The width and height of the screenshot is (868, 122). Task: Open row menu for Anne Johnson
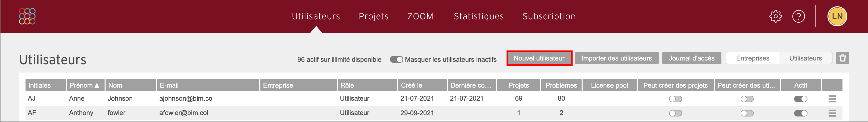(832, 99)
